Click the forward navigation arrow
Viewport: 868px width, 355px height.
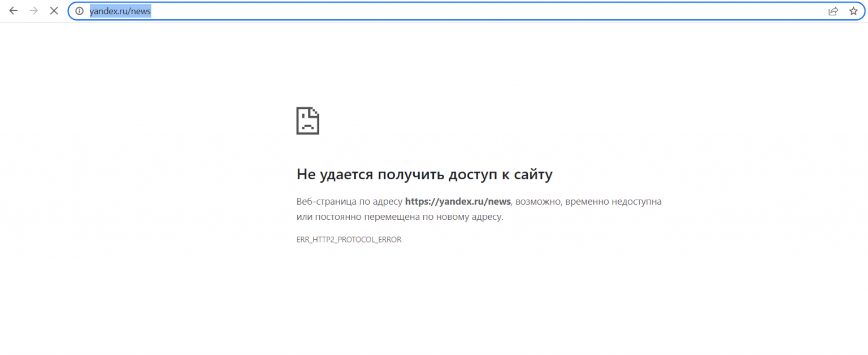tap(34, 11)
